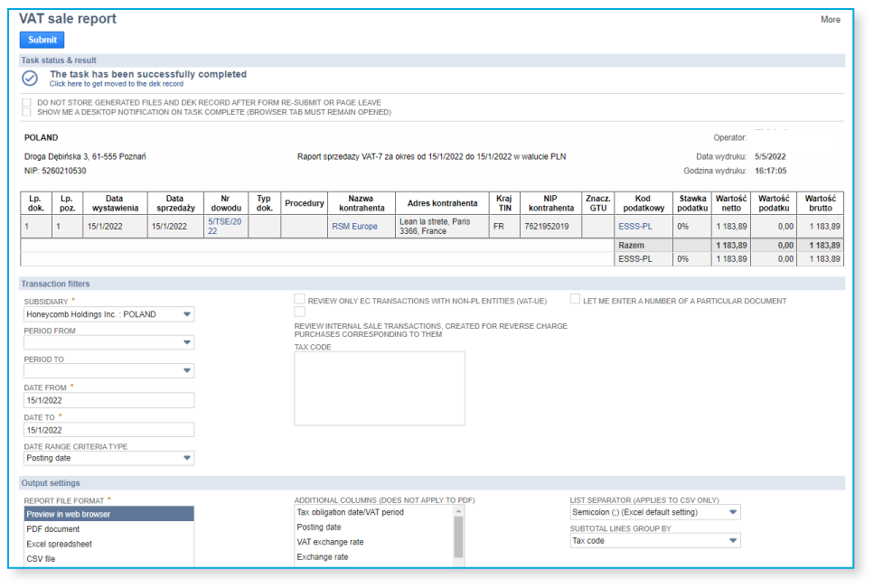Tick let me enter document number checkbox
Image resolution: width=874 pixels, height=588 pixels.
575,300
